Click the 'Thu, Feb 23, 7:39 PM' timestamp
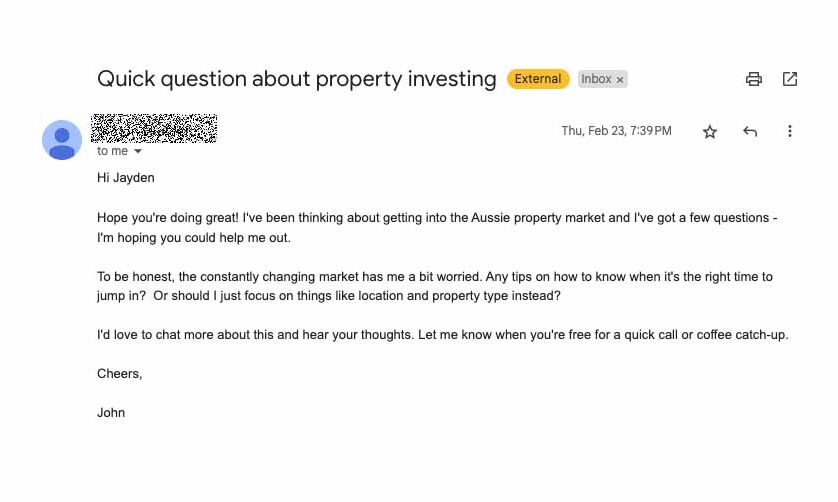 pos(616,131)
